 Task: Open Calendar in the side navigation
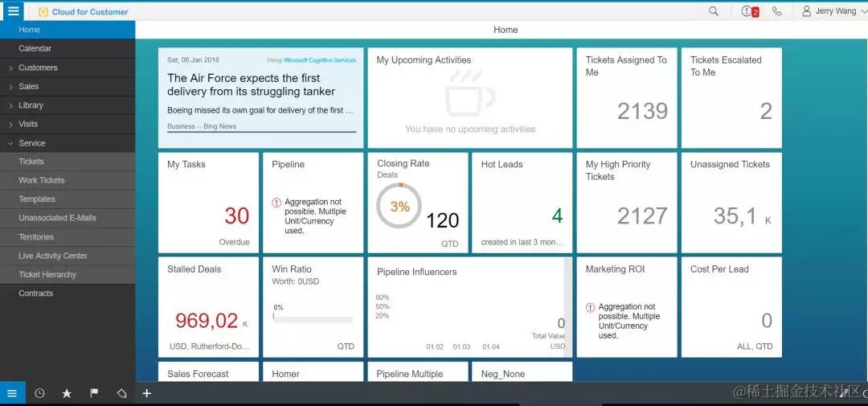click(68, 49)
